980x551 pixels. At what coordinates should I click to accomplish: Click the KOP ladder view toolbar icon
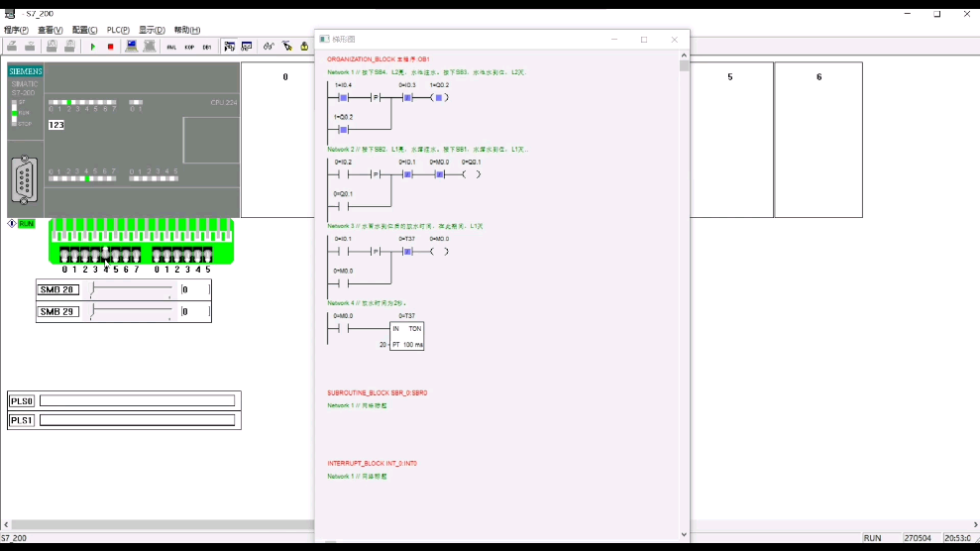189,47
